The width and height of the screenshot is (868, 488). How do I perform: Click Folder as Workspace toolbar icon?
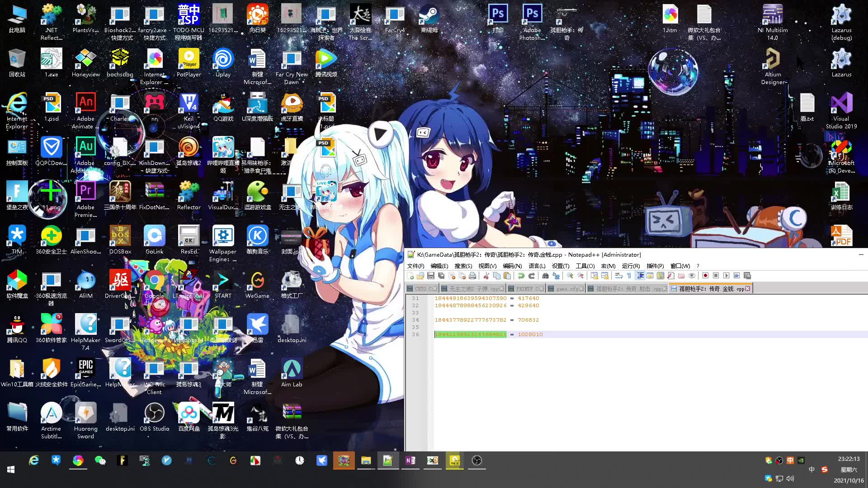[x=681, y=276]
